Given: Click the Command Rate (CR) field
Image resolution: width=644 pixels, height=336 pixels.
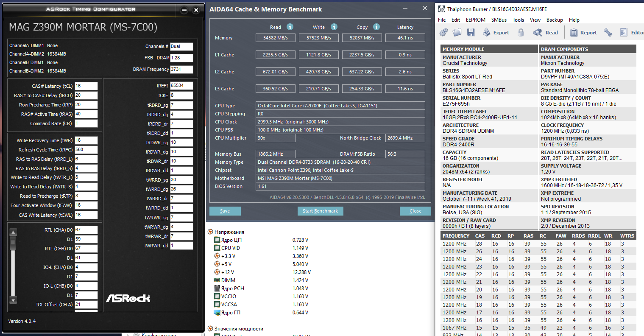Looking at the screenshot, I should [86, 123].
